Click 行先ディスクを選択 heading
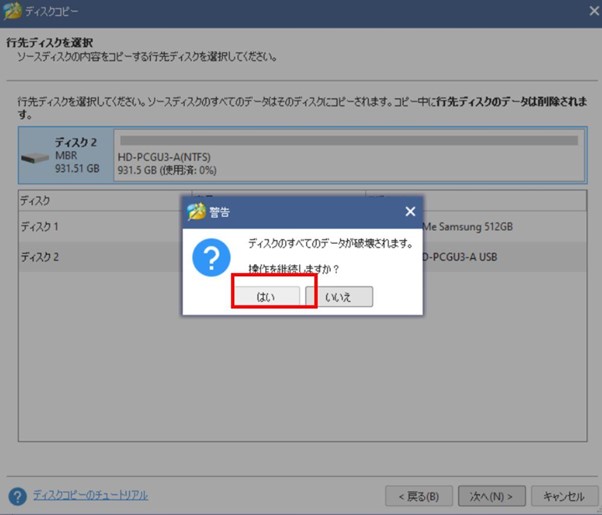602x515 pixels. (x=50, y=42)
